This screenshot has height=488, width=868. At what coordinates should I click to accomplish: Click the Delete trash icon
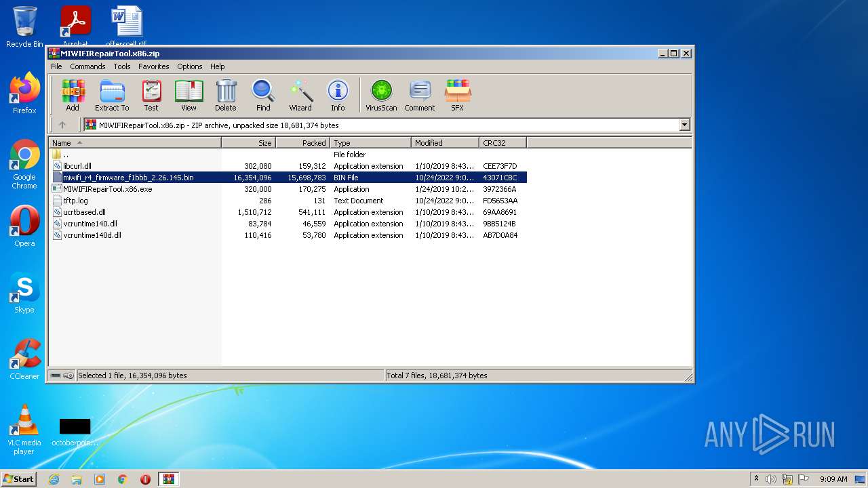tap(226, 95)
